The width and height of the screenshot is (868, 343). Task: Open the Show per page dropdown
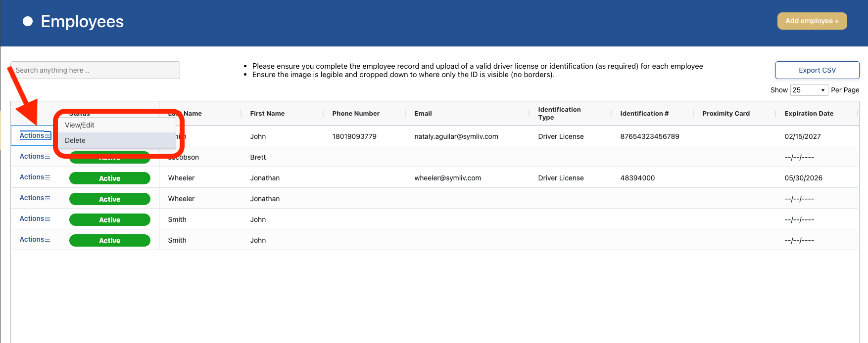pyautogui.click(x=809, y=90)
